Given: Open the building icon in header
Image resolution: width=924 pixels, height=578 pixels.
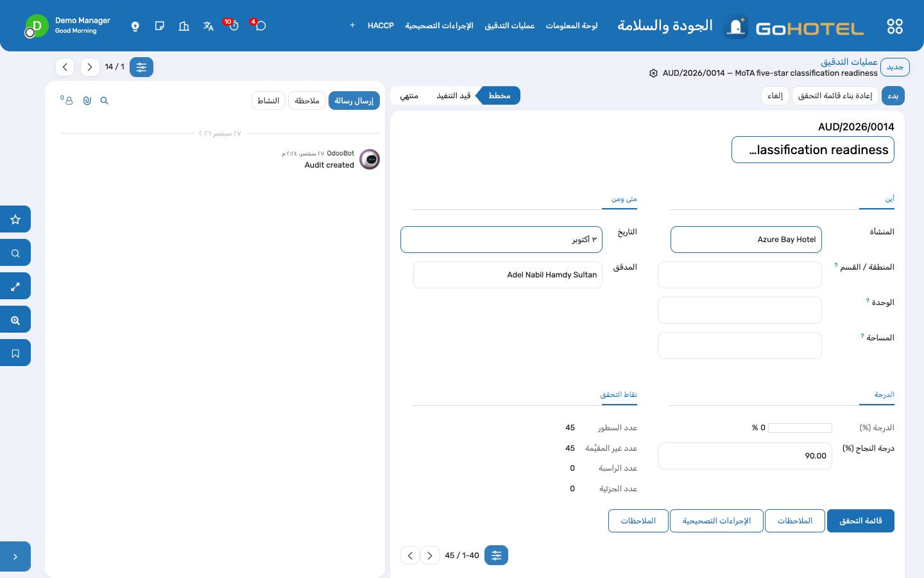Looking at the screenshot, I should pos(184,26).
